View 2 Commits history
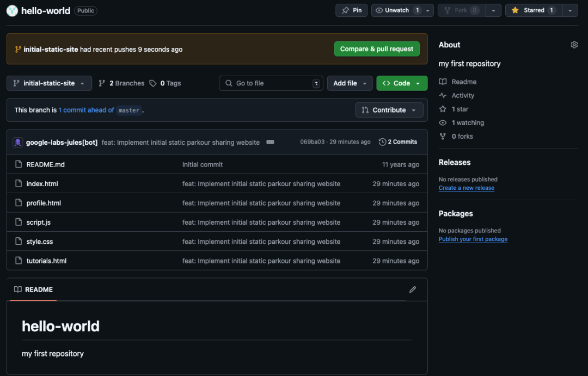 (398, 142)
